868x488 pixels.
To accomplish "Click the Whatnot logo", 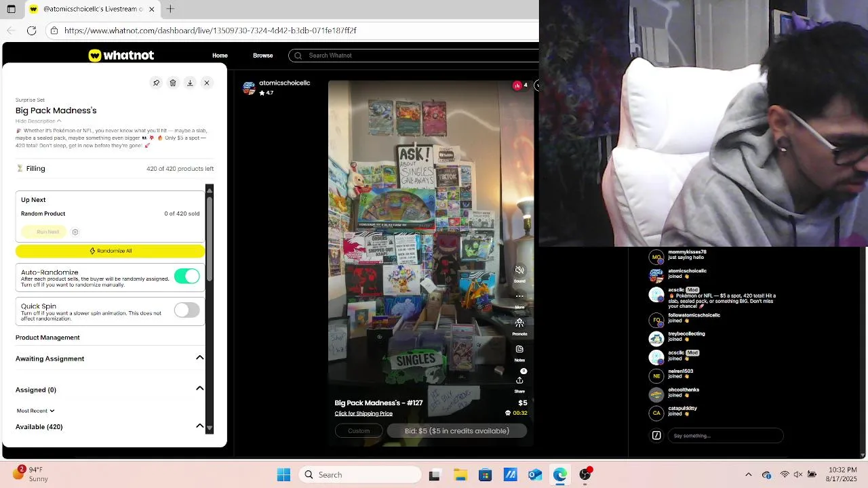I will coord(121,56).
